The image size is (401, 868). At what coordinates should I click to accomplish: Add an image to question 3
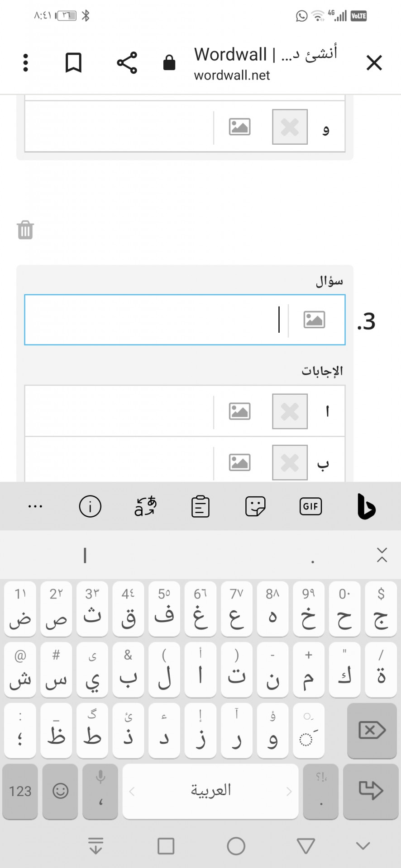pyautogui.click(x=314, y=320)
